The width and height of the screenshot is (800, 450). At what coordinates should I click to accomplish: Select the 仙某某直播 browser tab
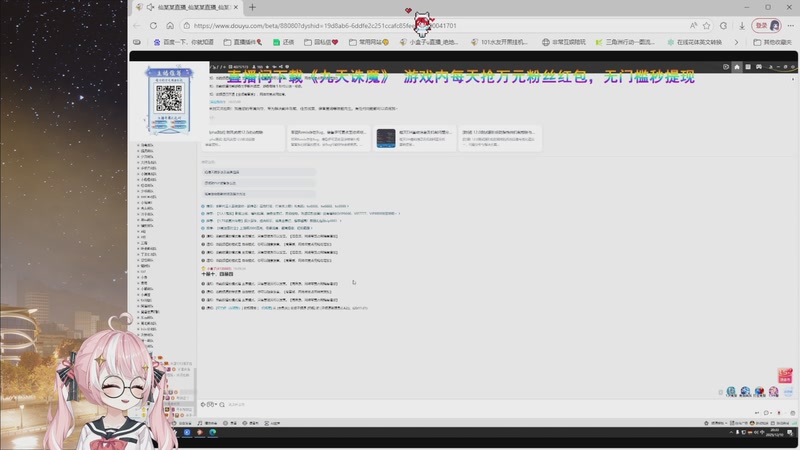tap(188, 7)
